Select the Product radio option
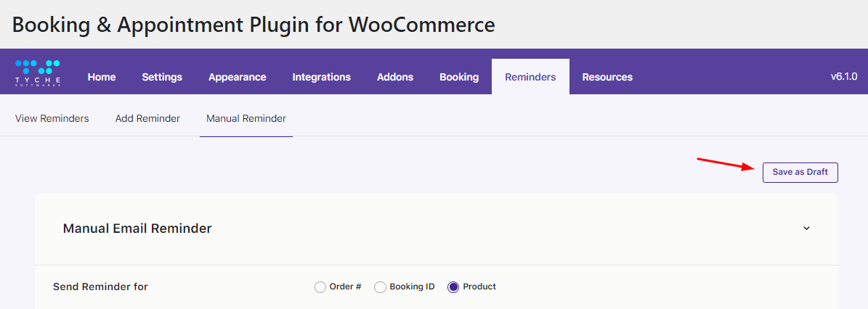The width and height of the screenshot is (868, 309). (x=453, y=287)
